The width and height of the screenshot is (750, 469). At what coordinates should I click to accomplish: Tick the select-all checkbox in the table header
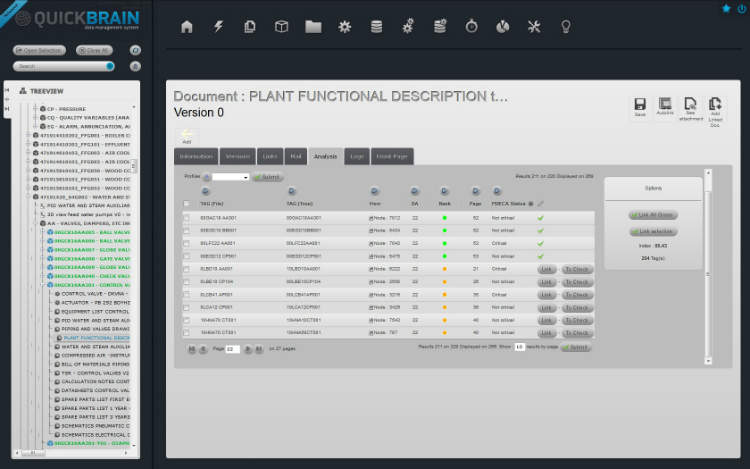(186, 204)
